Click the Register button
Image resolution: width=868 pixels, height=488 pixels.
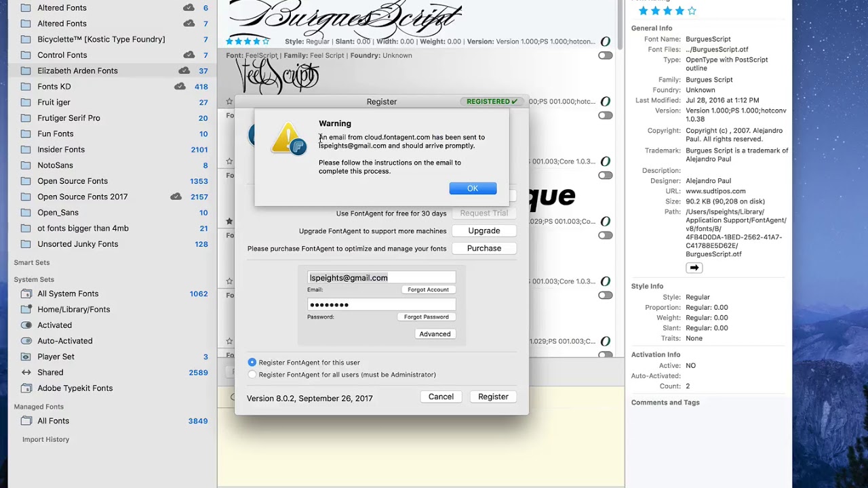tap(493, 396)
